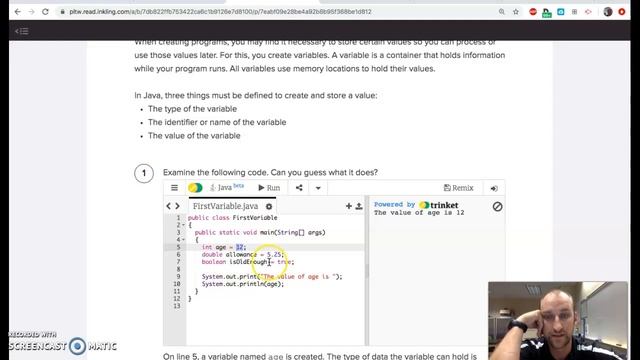Sign in to trinket
Viewport: 640px width, 360px height.
494,188
